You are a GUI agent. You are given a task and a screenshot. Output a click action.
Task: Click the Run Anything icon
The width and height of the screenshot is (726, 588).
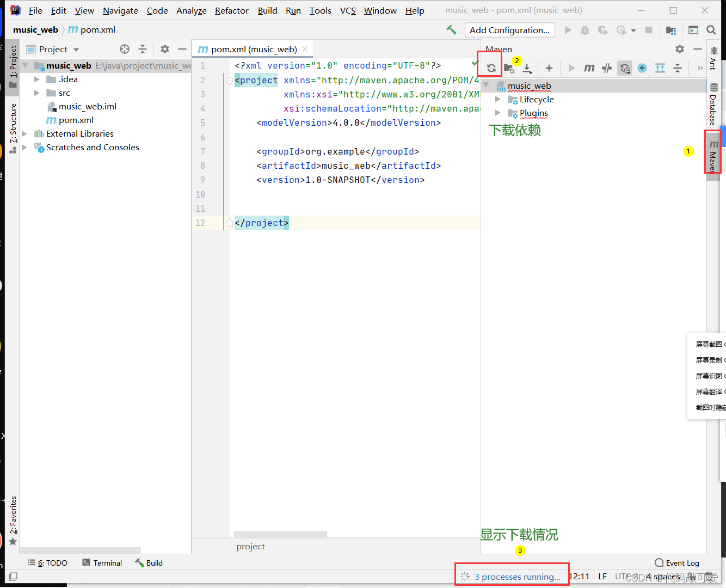(693, 30)
